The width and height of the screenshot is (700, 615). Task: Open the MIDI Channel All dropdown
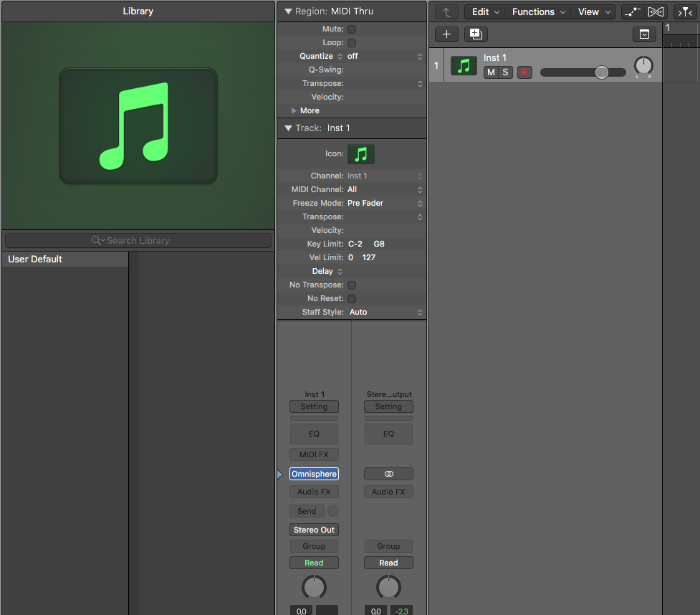[x=385, y=189]
